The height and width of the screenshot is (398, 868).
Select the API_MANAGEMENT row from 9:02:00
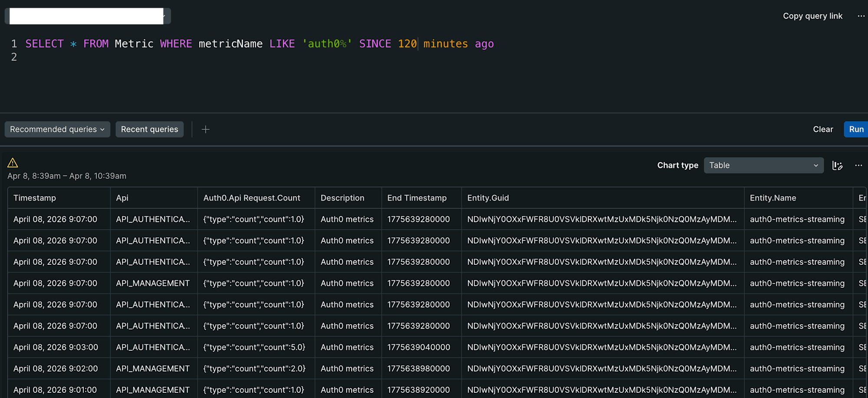coord(153,368)
